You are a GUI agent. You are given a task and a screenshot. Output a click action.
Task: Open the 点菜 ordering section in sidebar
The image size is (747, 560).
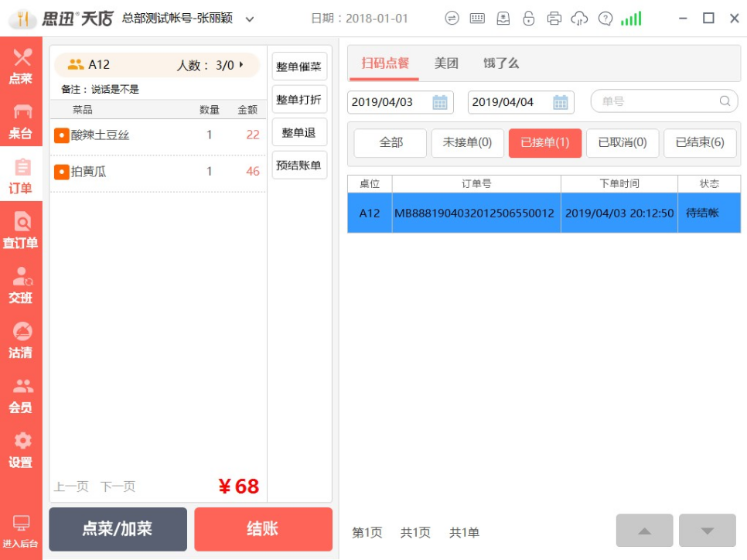pyautogui.click(x=21, y=65)
